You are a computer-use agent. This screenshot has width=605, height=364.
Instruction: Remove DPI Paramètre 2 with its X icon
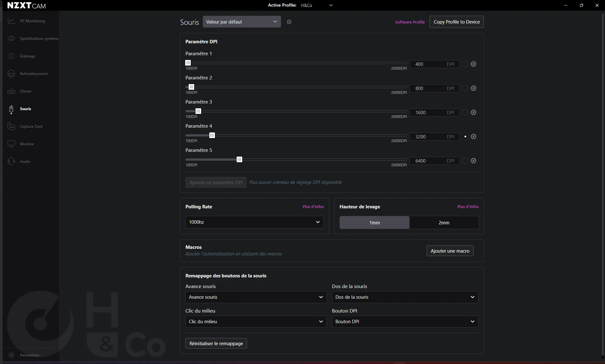[x=474, y=88]
